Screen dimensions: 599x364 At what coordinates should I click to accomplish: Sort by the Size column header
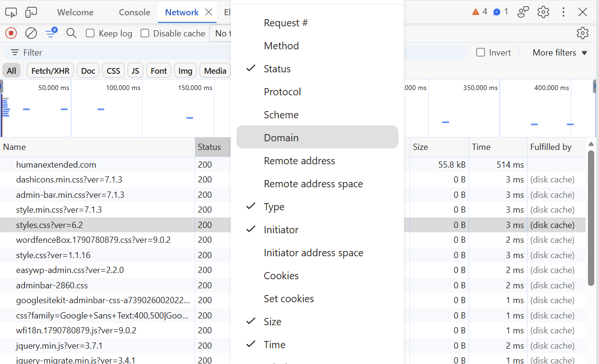pyautogui.click(x=439, y=147)
